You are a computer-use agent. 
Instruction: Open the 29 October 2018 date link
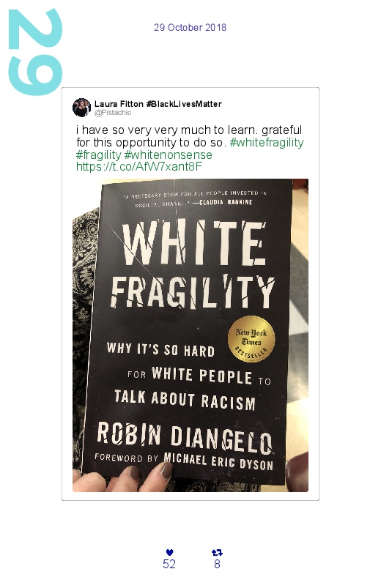(190, 27)
